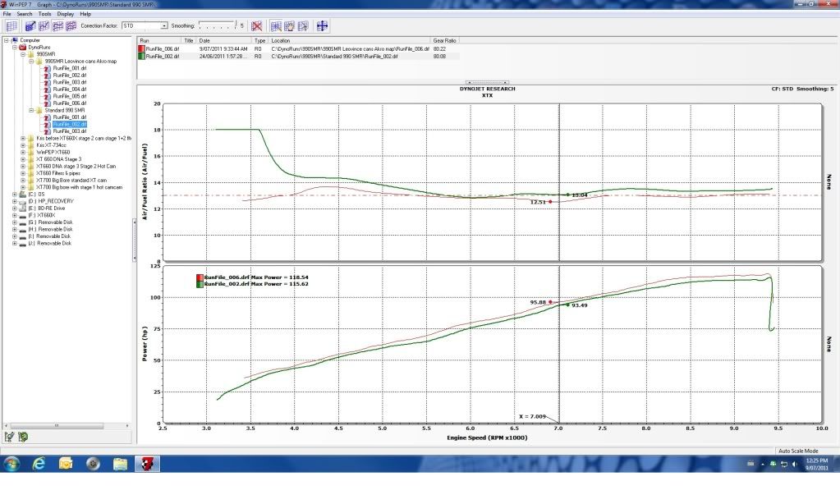Select the hand pan tool icon
Screen dimensions: 840x504
(289, 25)
